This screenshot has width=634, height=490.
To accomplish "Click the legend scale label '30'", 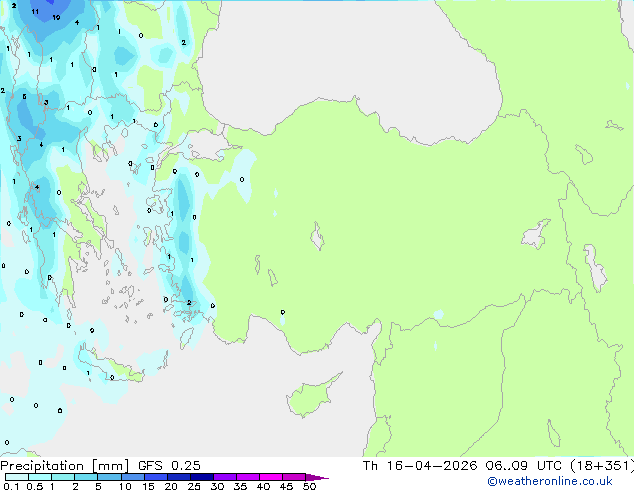I will 217,486.
